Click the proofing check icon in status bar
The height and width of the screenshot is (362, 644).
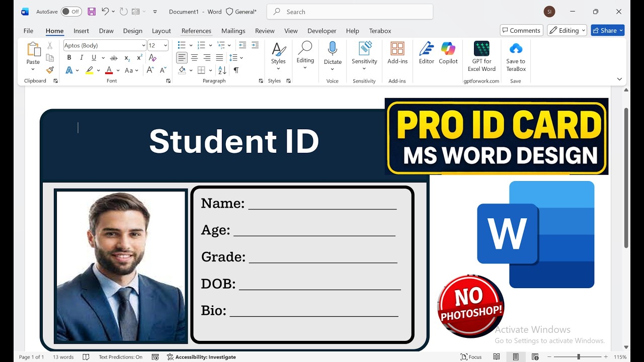point(86,357)
